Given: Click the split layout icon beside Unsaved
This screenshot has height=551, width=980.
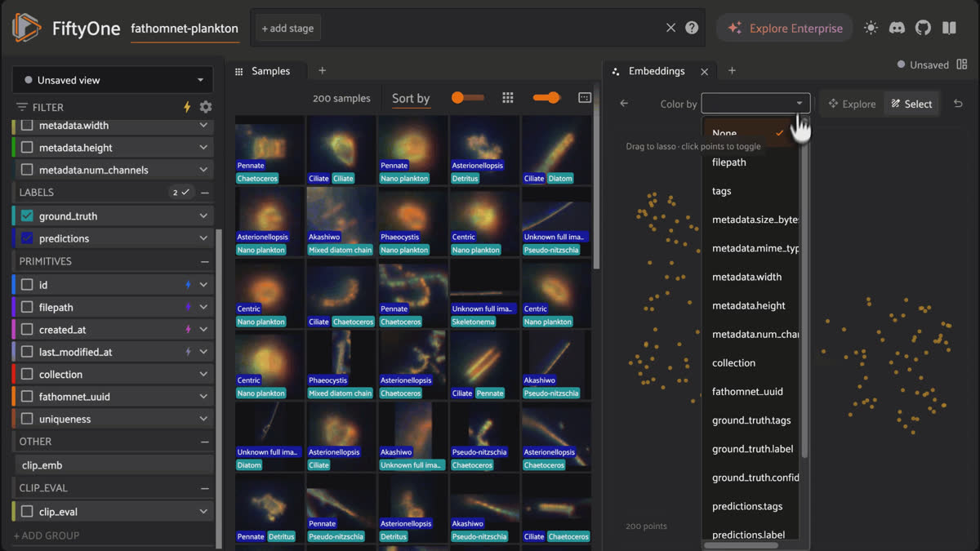Looking at the screenshot, I should point(962,64).
